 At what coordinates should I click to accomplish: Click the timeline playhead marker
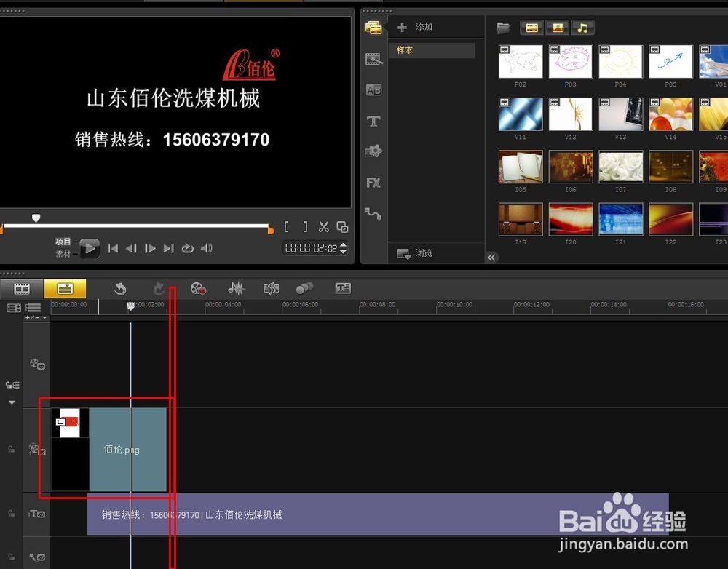point(131,306)
